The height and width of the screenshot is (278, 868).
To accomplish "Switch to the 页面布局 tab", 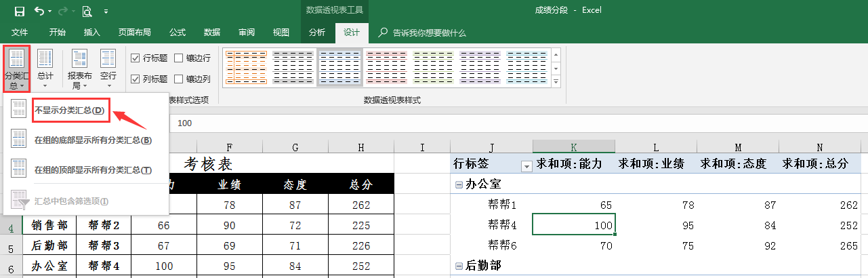I will coord(134,33).
